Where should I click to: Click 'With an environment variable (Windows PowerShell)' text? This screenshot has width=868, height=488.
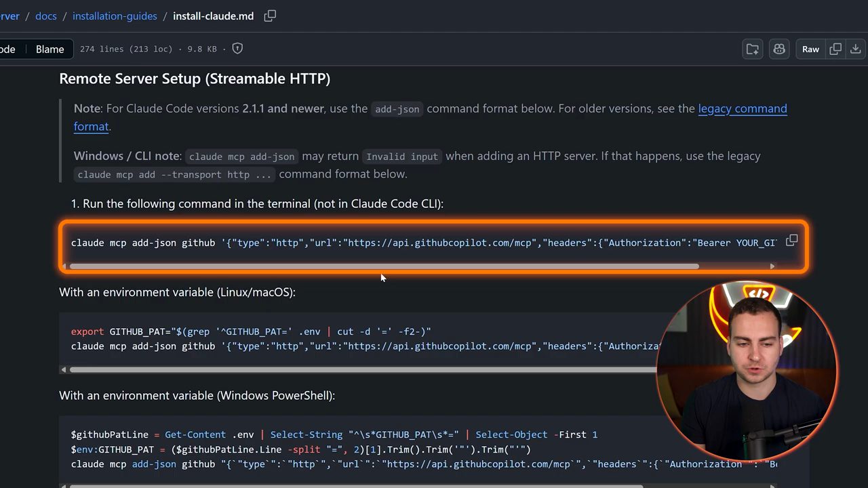click(197, 395)
